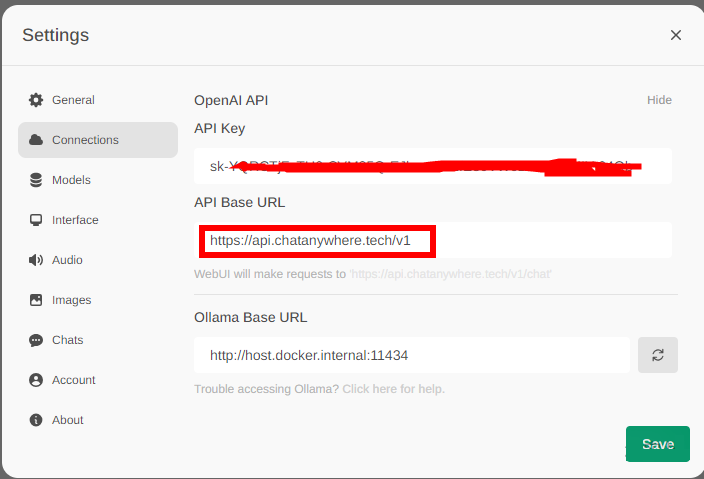704x479 pixels.
Task: Refresh the Ollama connection with the arrows button
Action: (x=658, y=355)
